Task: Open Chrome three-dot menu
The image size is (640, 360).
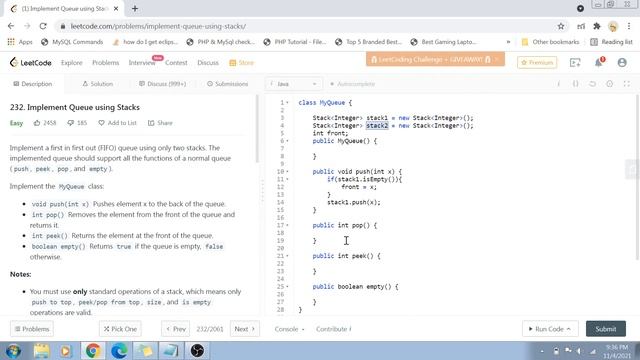Action: coord(629,26)
